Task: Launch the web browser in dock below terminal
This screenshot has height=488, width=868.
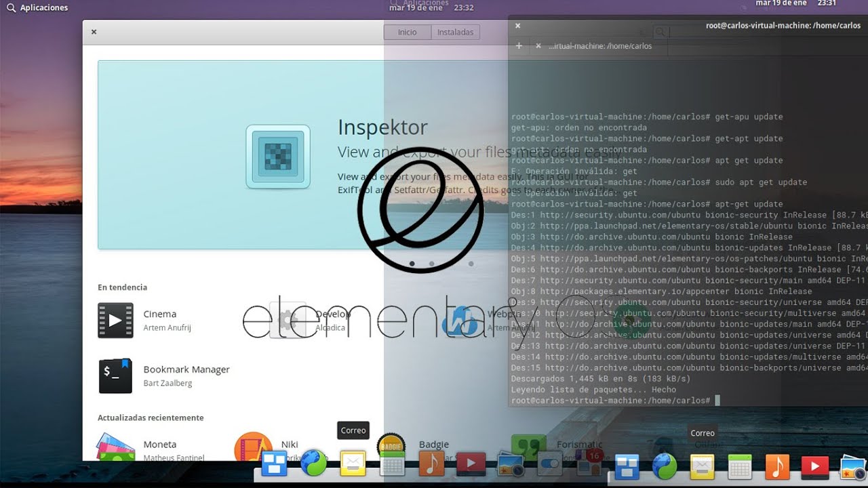Action: (664, 466)
